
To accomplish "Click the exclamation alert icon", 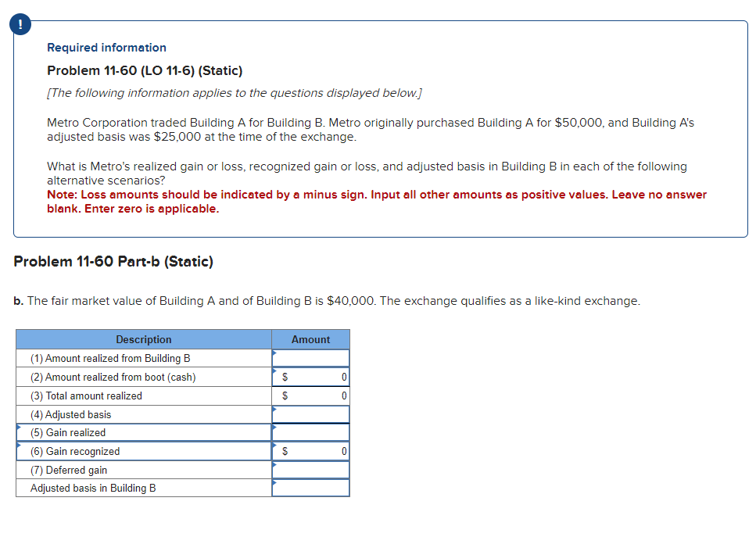I will pyautogui.click(x=19, y=24).
